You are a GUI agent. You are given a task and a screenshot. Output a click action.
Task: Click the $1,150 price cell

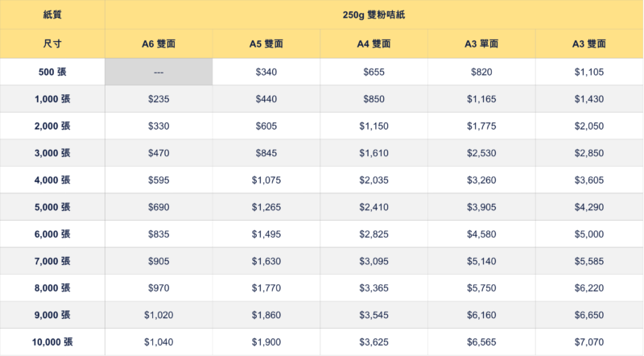pyautogui.click(x=374, y=126)
